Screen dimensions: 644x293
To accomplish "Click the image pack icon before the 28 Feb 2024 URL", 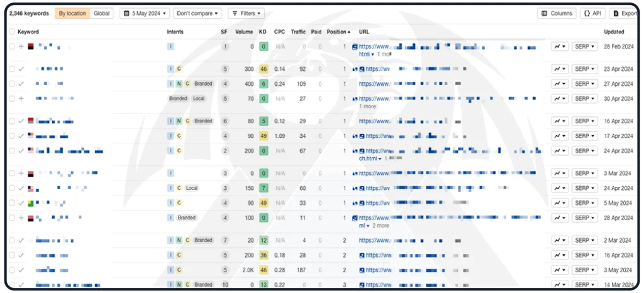I will pyautogui.click(x=355, y=47).
